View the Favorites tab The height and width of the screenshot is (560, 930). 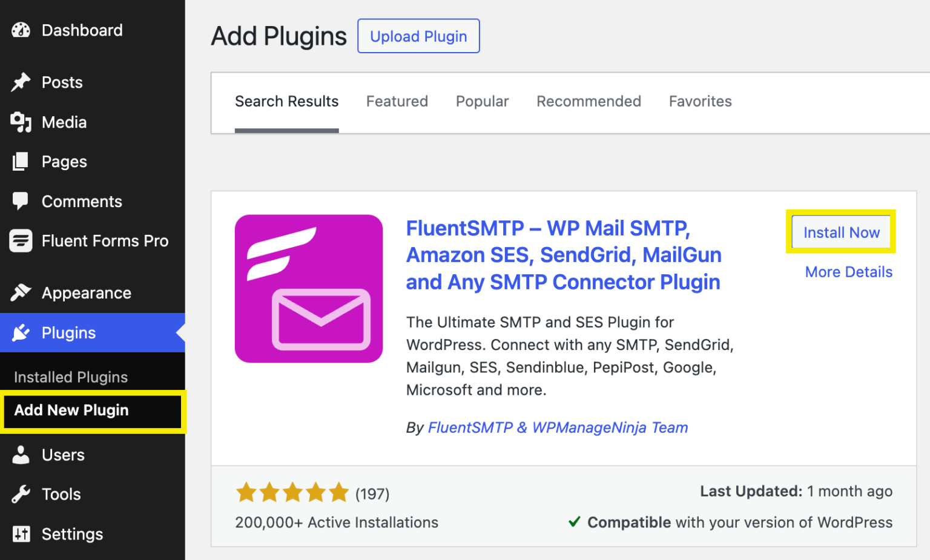(x=700, y=101)
